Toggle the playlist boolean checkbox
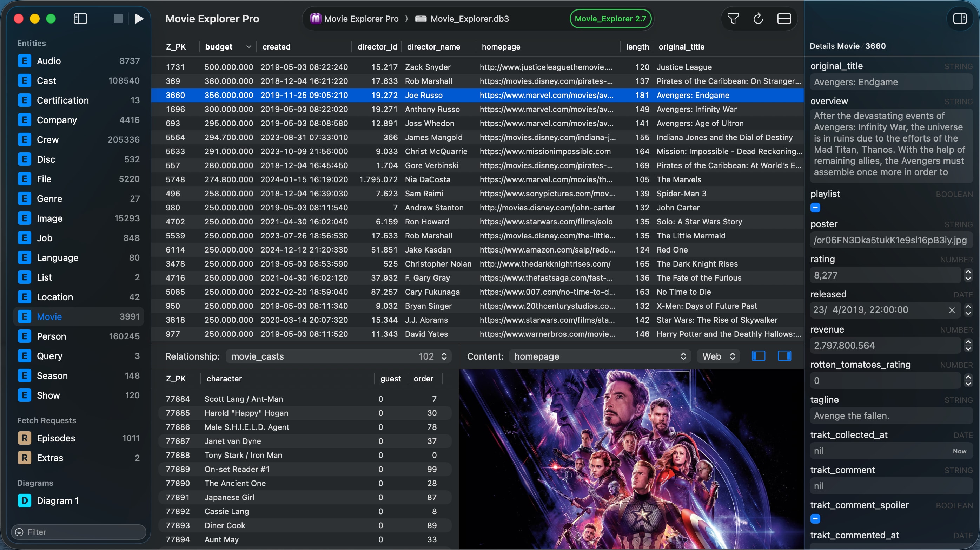Screen dimensions: 980x550 pos(815,208)
